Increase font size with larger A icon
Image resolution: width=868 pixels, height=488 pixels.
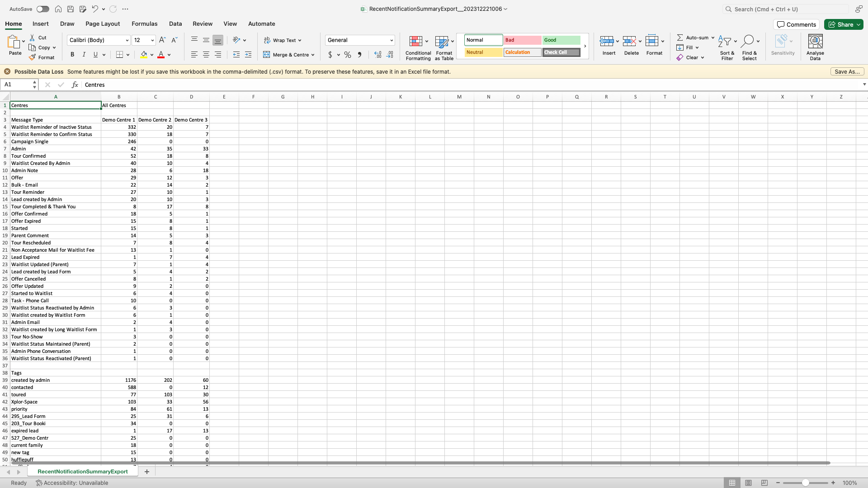point(162,40)
